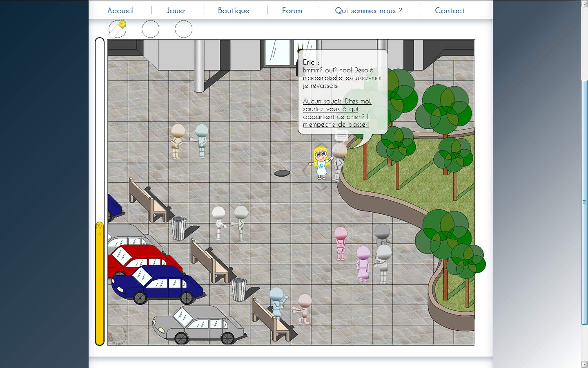Screen dimensions: 588x368
Task: Click the yellow PV health bar
Action: tap(99, 282)
